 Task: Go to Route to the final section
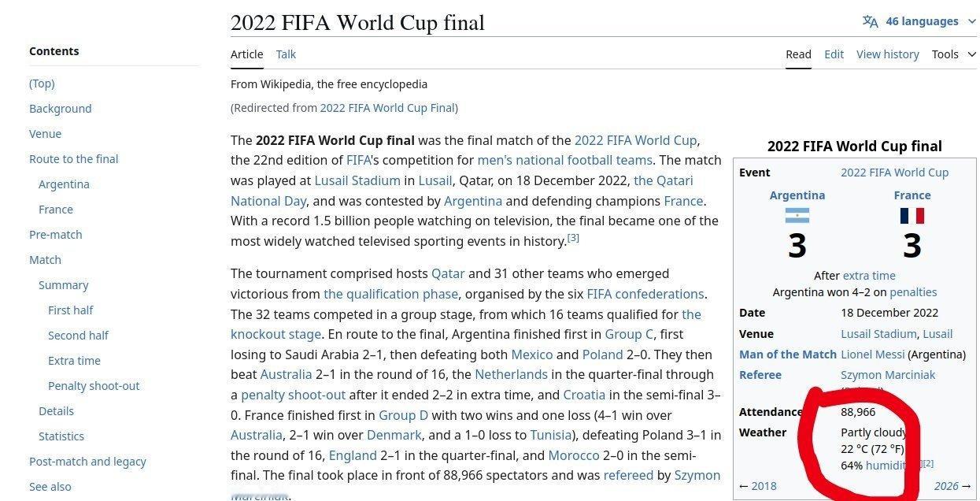(x=73, y=159)
